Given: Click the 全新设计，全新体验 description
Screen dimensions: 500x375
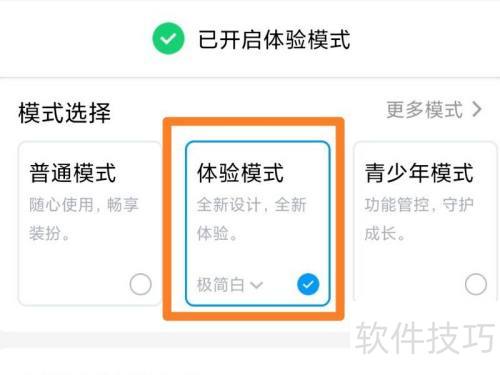Looking at the screenshot, I should [251, 219].
